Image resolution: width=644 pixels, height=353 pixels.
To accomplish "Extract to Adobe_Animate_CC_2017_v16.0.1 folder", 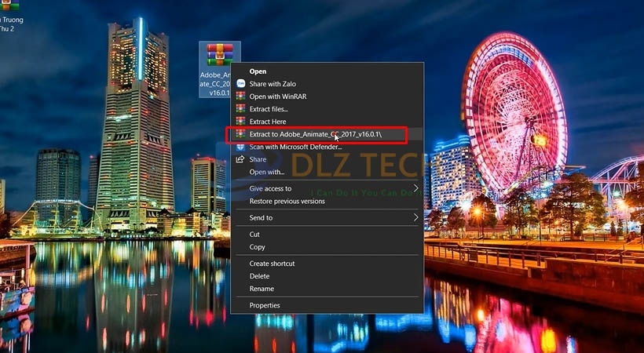I will pyautogui.click(x=314, y=135).
